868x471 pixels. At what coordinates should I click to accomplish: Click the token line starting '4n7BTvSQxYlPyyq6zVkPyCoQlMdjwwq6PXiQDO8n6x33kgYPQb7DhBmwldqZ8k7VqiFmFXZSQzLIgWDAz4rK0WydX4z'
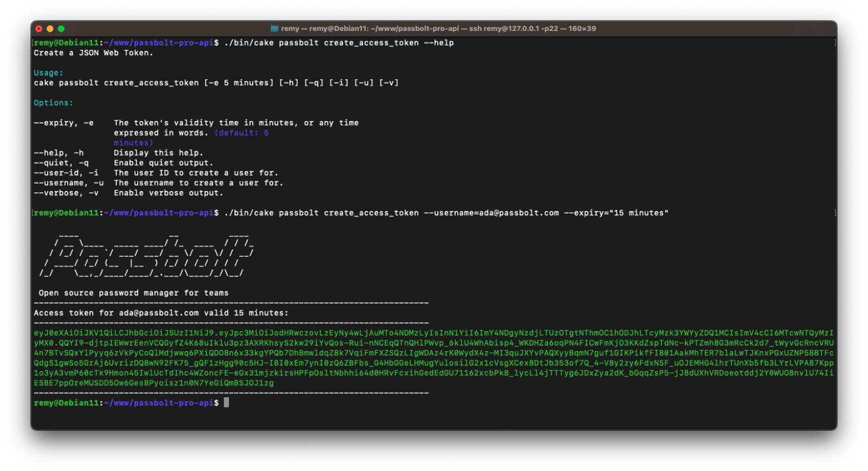433,353
